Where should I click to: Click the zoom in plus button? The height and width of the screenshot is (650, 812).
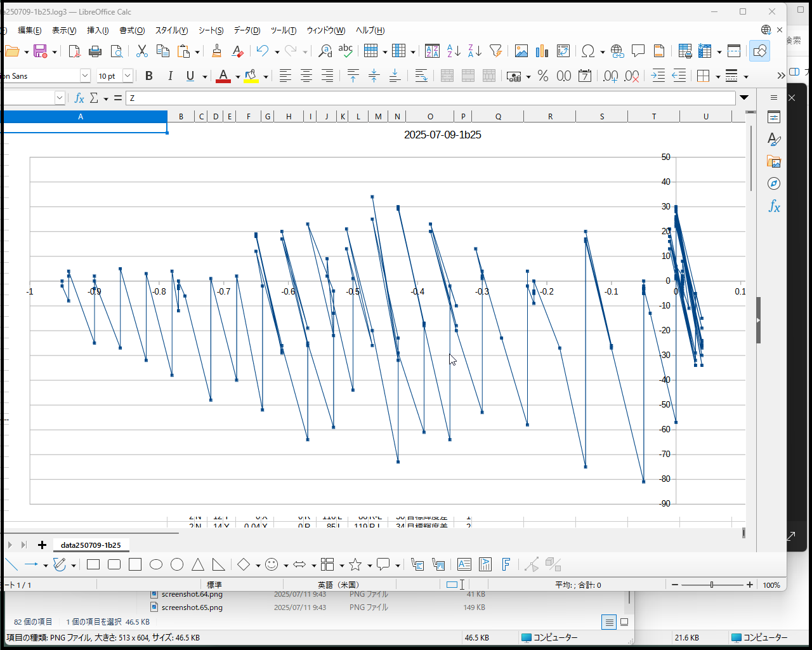pyautogui.click(x=750, y=585)
